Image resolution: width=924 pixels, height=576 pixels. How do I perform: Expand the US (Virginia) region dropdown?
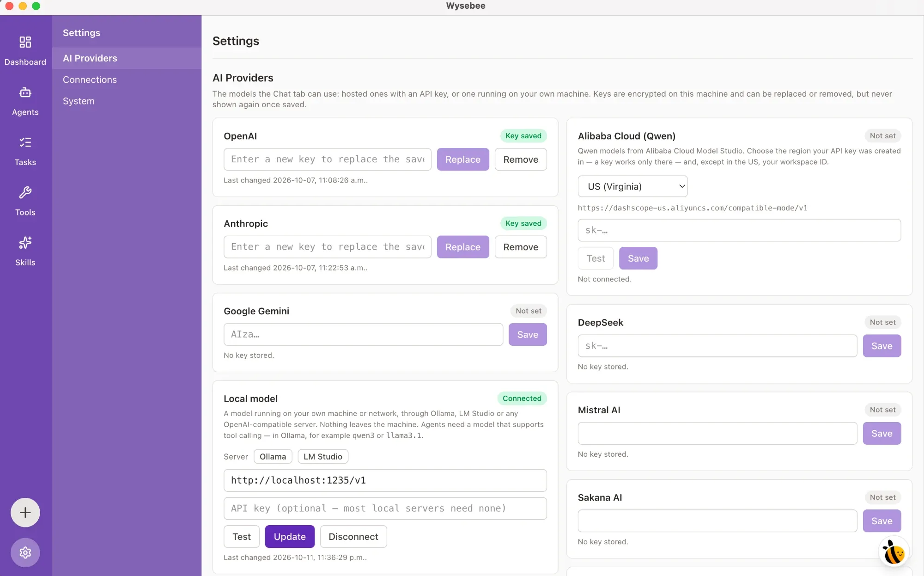coord(632,186)
